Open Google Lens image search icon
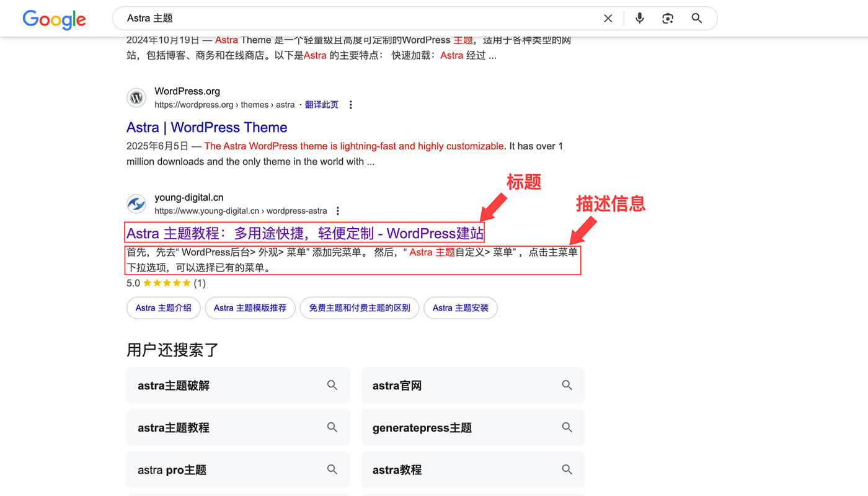This screenshot has height=496, width=868. tap(668, 19)
